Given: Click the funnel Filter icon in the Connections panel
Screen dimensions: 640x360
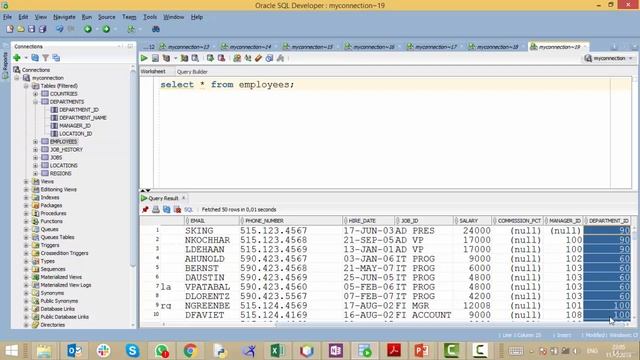Looking at the screenshot, I should point(46,58).
